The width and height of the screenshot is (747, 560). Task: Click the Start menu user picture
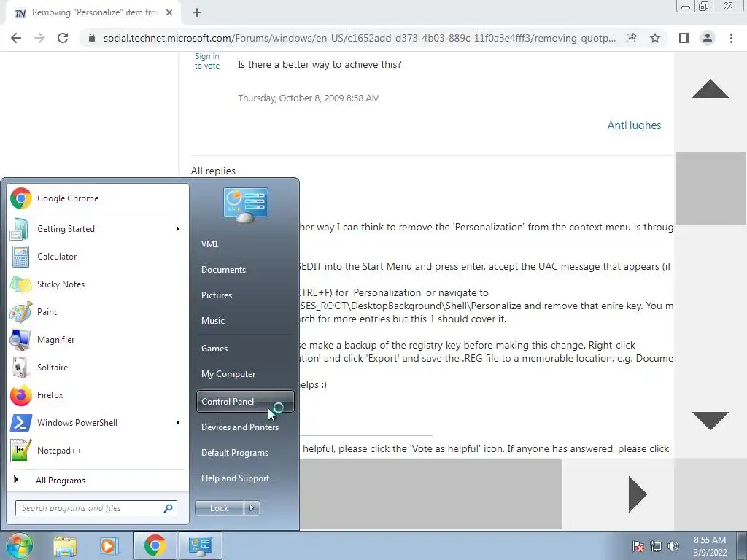tap(245, 205)
